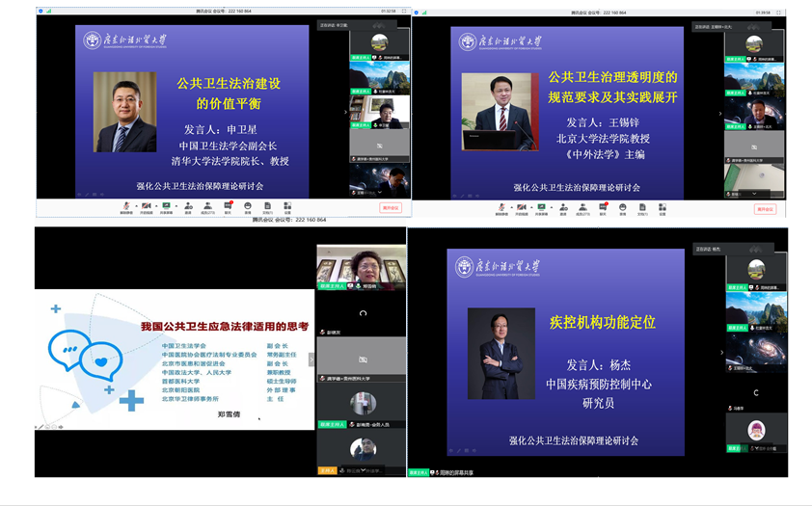This screenshot has width=812, height=506.
Task: Open the Documents icon in 王锡锌 meeting toolbar
Action: point(643,207)
